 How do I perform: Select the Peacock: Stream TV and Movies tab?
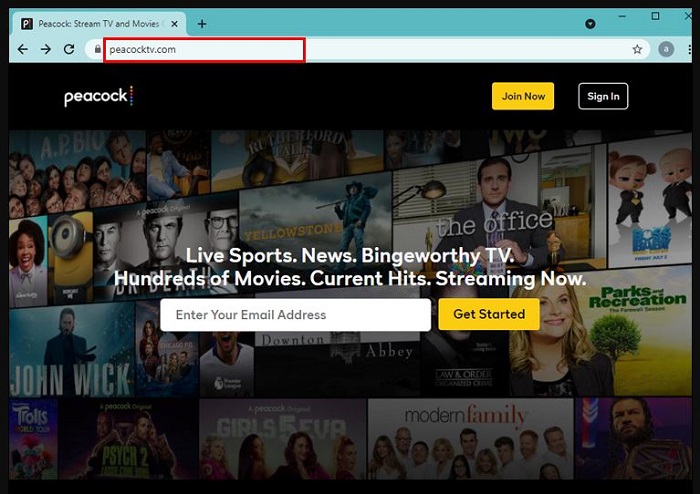[100, 24]
